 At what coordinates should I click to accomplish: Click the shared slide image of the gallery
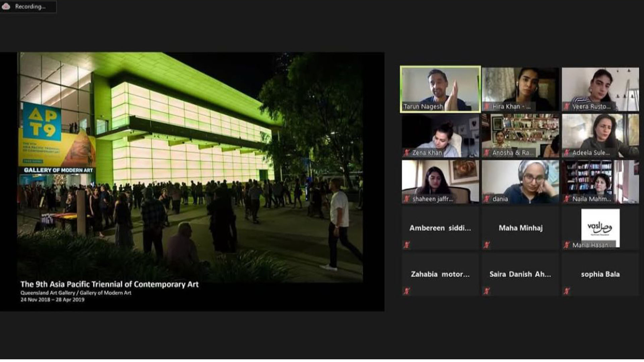click(x=190, y=167)
